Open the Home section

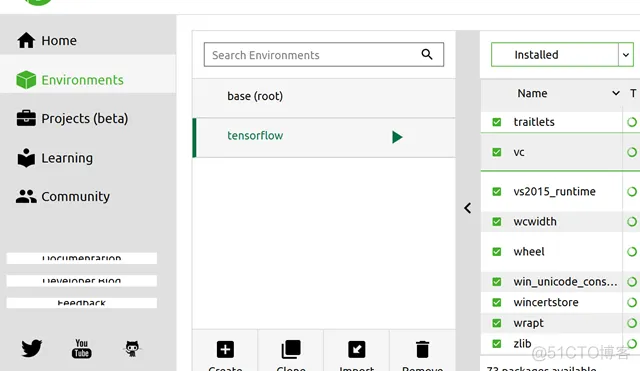(x=88, y=40)
